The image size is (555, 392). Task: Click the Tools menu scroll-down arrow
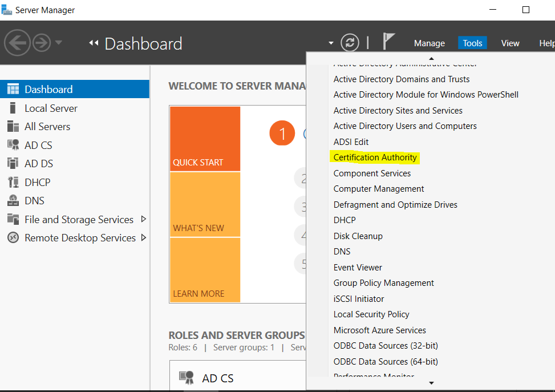431,383
